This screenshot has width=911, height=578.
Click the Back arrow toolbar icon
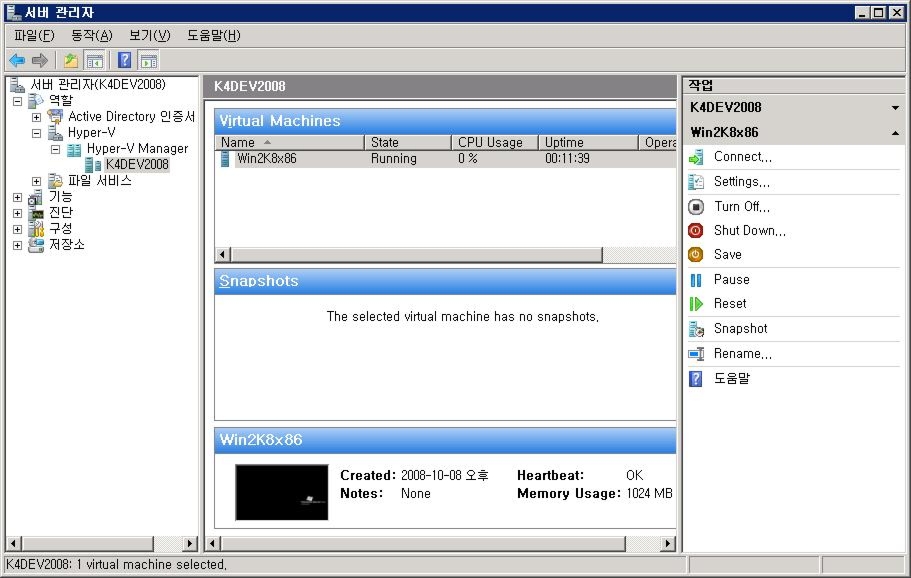click(17, 60)
